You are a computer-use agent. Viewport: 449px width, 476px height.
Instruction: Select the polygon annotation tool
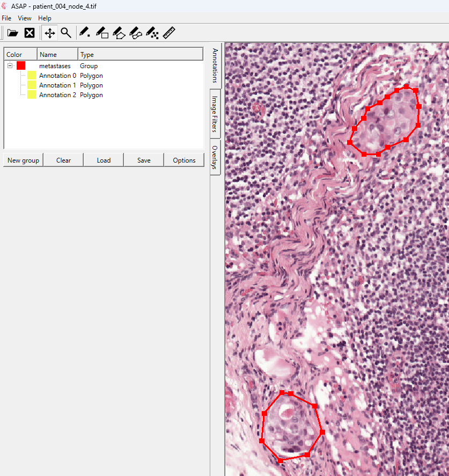click(x=119, y=33)
